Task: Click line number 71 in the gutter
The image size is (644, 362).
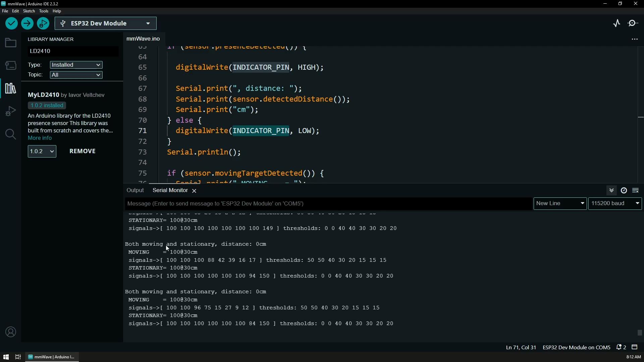Action: 143,131
